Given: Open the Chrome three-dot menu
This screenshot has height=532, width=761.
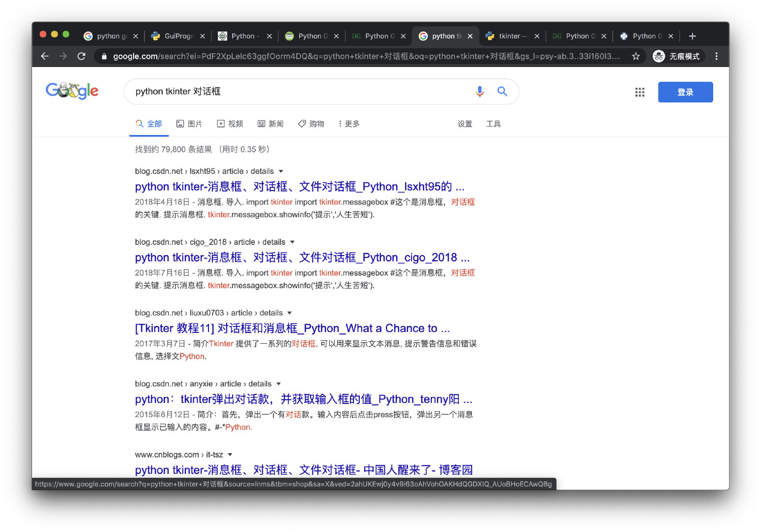Looking at the screenshot, I should point(716,56).
